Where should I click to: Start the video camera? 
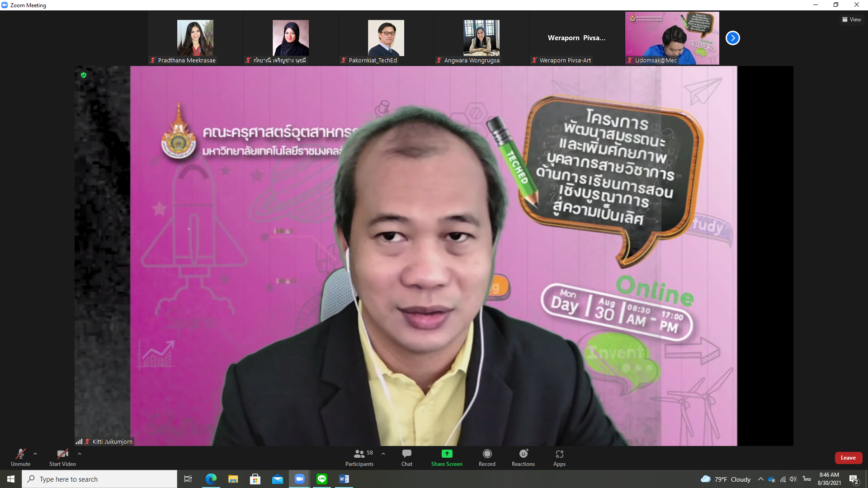pos(62,457)
